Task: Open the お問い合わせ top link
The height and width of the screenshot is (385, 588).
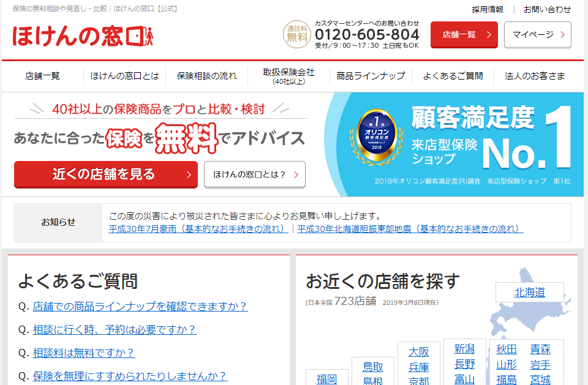Action: 547,9
